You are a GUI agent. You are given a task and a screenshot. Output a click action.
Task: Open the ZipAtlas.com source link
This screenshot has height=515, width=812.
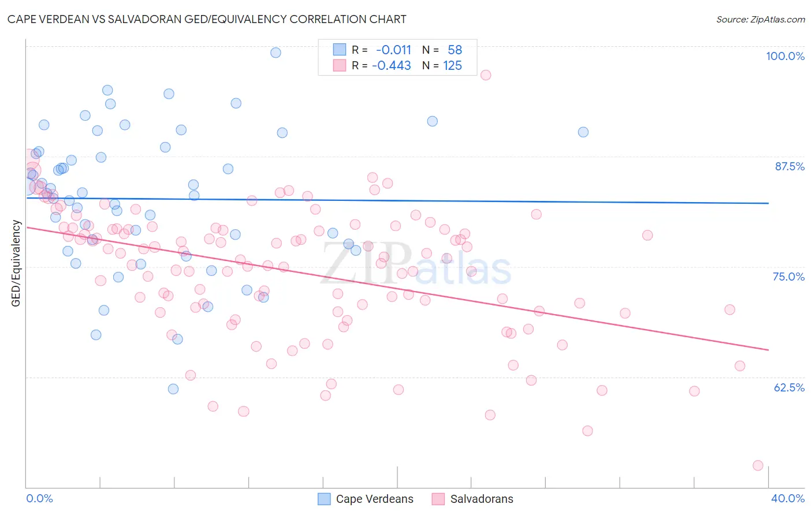point(761,19)
